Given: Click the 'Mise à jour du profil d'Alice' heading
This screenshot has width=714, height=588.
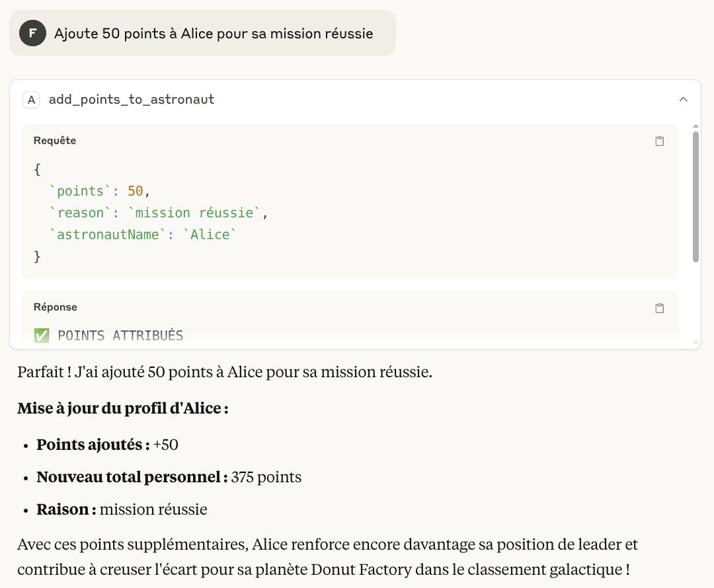Looking at the screenshot, I should [x=123, y=408].
